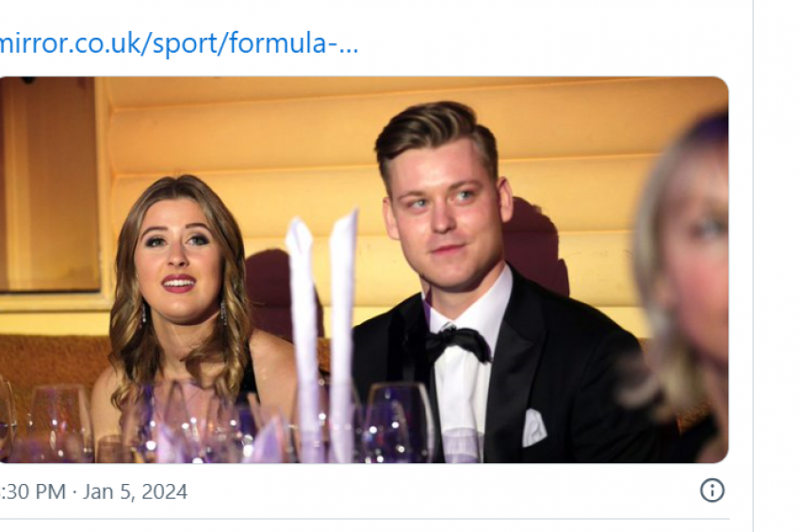Click the blurred blonde woman at right edge
The image size is (801, 532).
pyautogui.click(x=682, y=286)
